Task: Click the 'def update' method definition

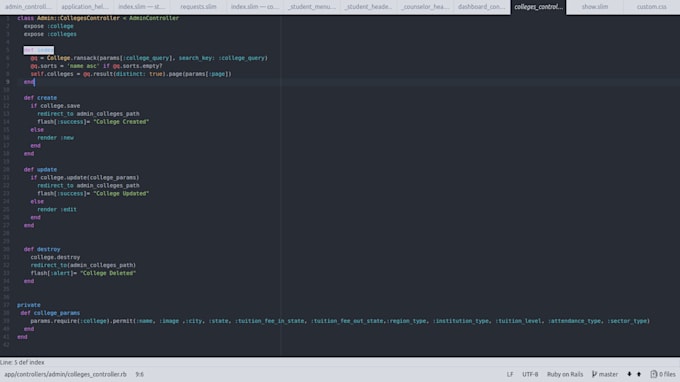Action: (40, 170)
